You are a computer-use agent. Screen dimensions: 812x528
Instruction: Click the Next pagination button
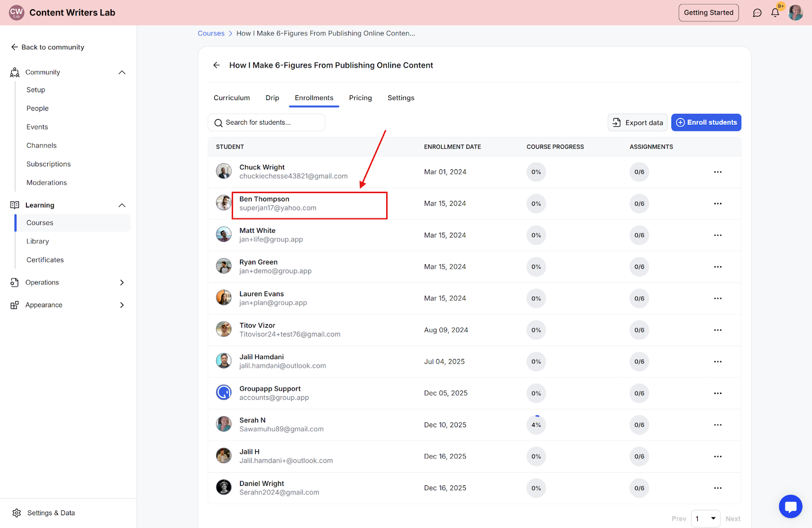pyautogui.click(x=733, y=518)
